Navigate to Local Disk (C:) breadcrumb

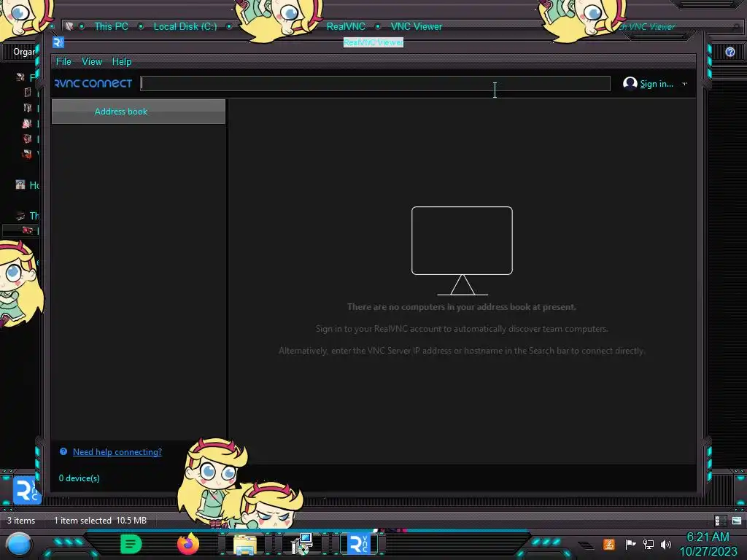tap(185, 27)
